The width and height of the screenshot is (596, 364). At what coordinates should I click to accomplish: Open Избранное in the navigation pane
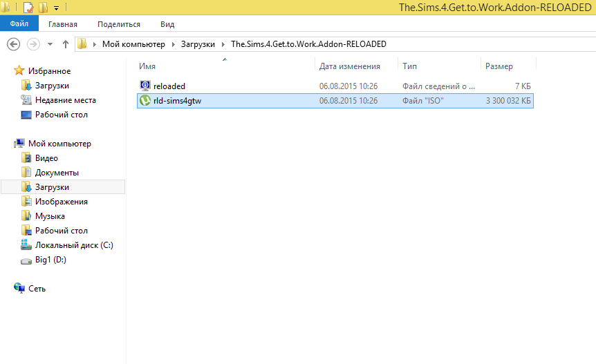point(49,71)
